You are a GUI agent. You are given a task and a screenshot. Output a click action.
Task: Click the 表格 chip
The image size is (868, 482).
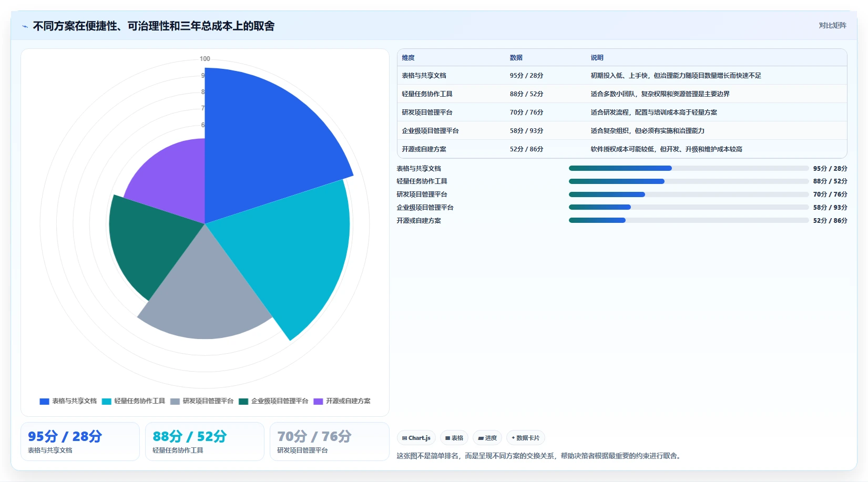(454, 438)
